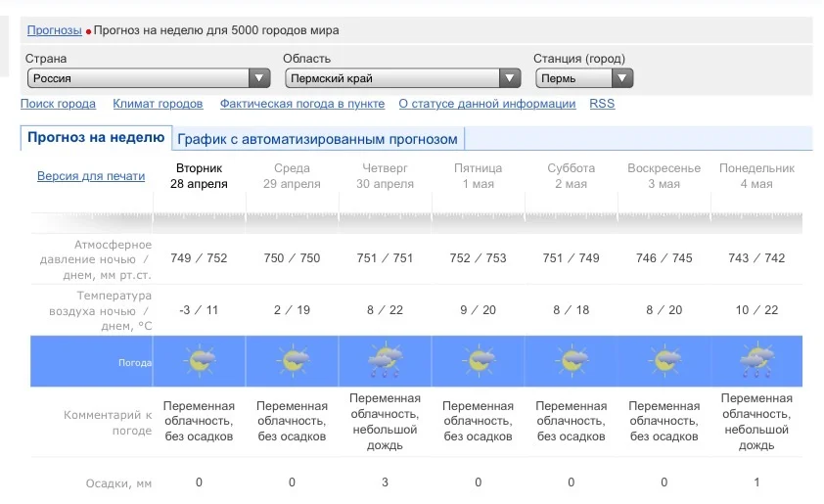Select the Прогноз на неделю tab
The image size is (824, 504).
coord(96,138)
